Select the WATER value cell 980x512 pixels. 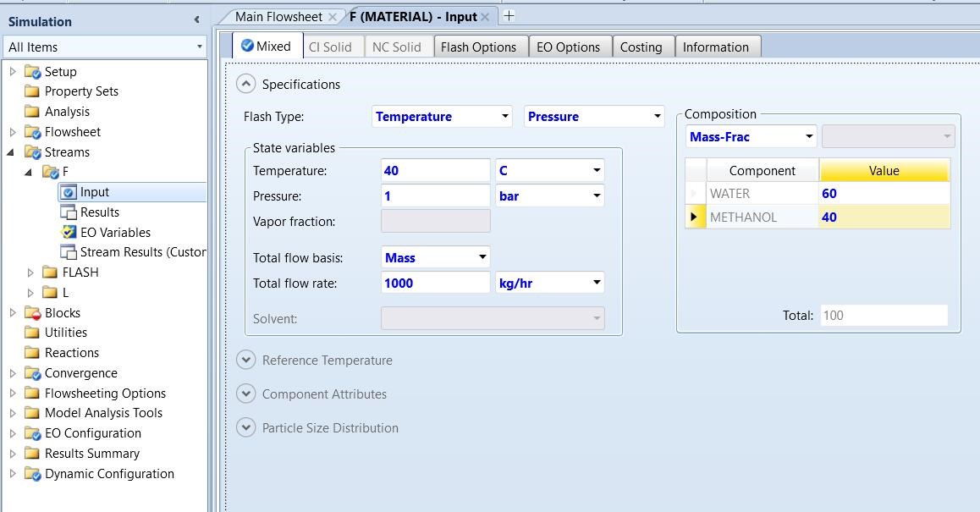884,194
